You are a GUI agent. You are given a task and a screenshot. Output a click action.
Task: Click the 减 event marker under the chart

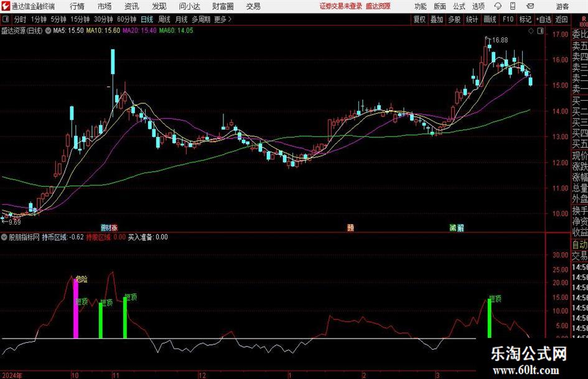(453, 227)
